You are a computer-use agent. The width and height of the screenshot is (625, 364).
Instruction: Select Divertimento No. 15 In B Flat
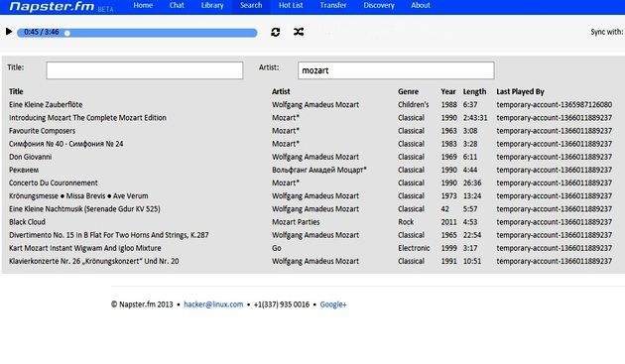coord(109,235)
